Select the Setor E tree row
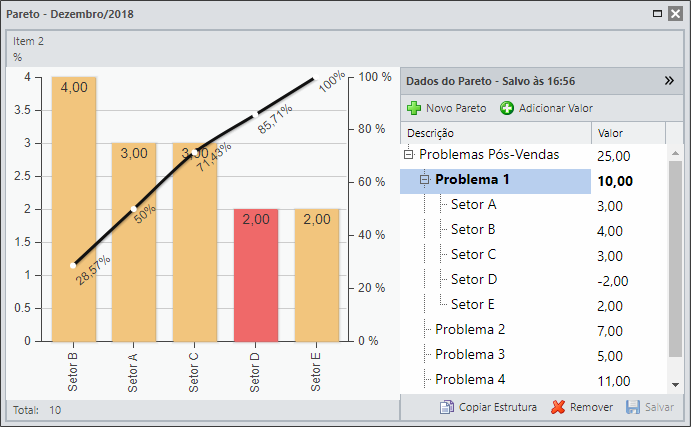Image resolution: width=691 pixels, height=427 pixels. point(533,305)
